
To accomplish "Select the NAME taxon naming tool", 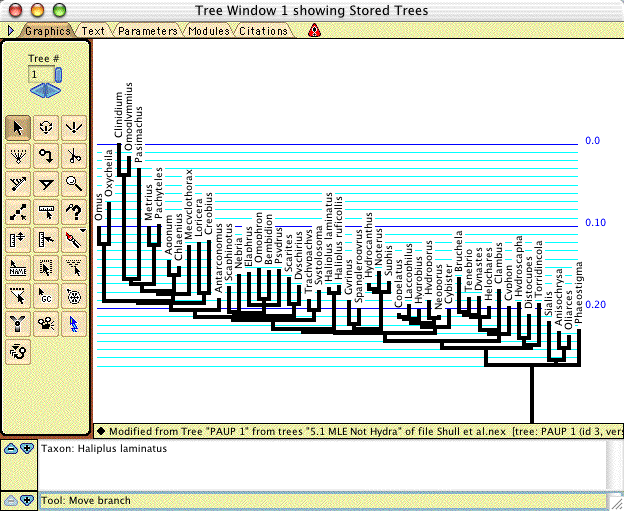I will [x=18, y=268].
